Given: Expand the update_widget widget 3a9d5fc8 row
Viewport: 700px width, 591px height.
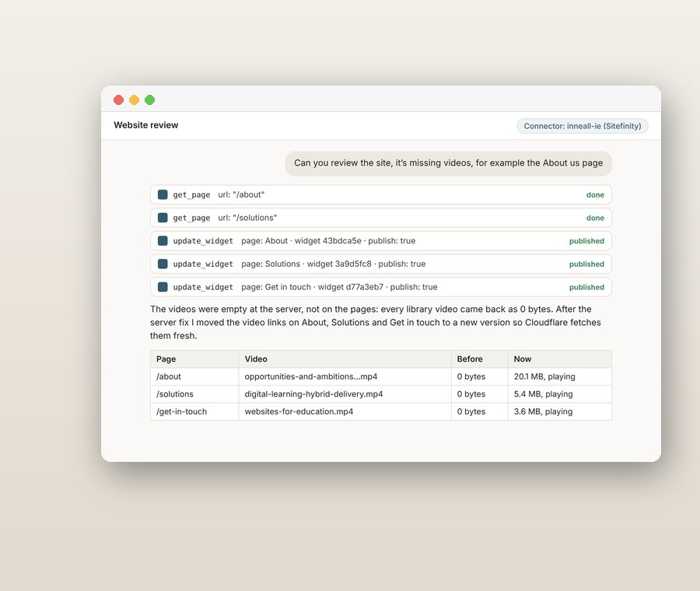Looking at the screenshot, I should 381,264.
